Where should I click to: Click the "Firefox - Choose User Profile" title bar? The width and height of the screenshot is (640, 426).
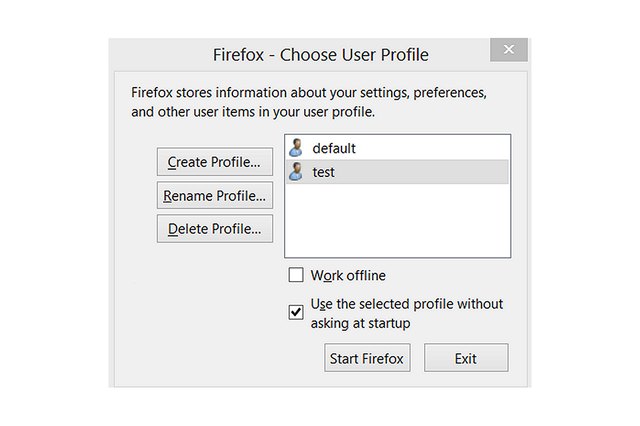point(320,53)
